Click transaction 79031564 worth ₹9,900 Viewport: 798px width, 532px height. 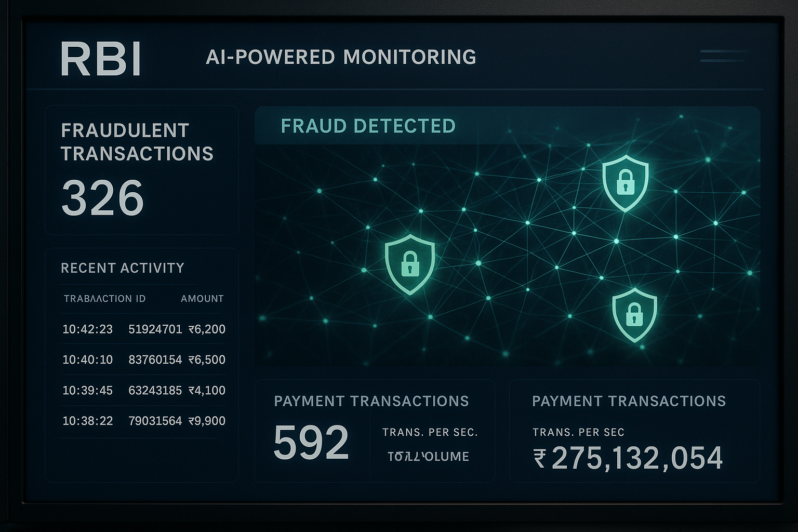143,421
